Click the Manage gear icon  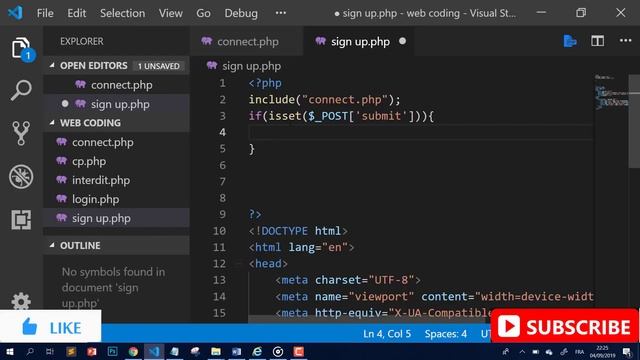(21, 301)
